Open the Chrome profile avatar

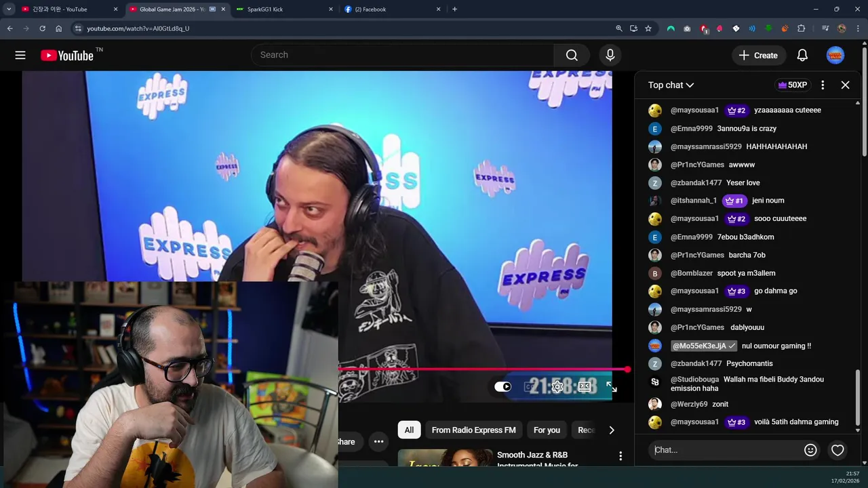click(x=842, y=28)
